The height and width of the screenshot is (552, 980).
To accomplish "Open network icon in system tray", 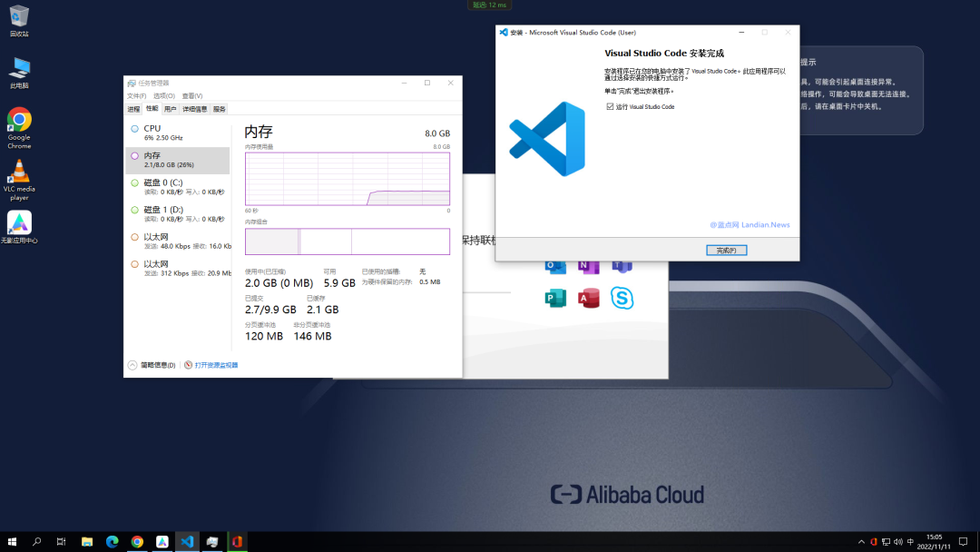I will point(886,542).
